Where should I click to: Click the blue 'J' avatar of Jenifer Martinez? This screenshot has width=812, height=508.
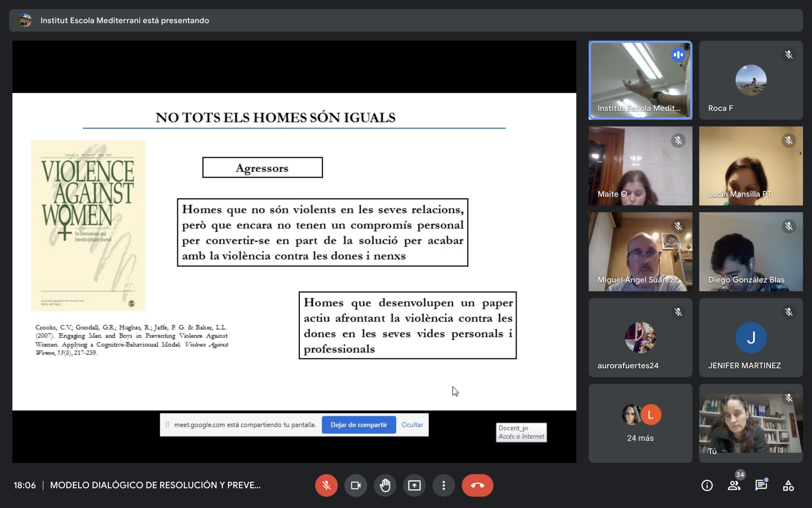pyautogui.click(x=751, y=337)
